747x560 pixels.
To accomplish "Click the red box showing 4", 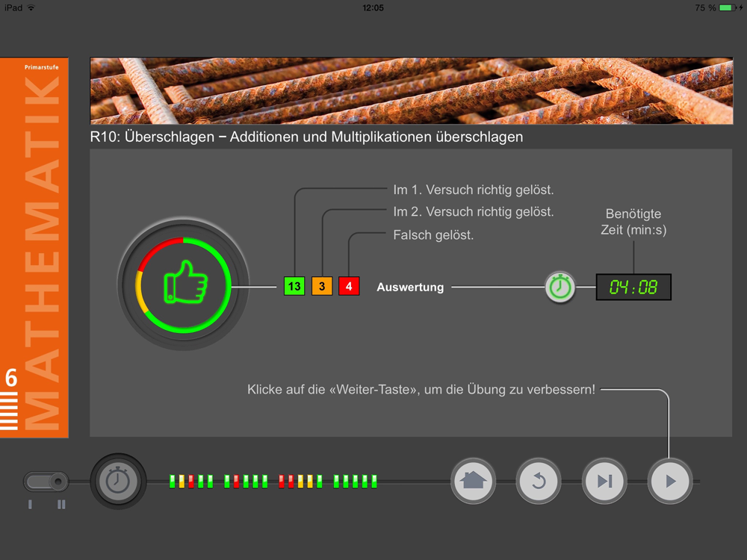I will [x=349, y=286].
